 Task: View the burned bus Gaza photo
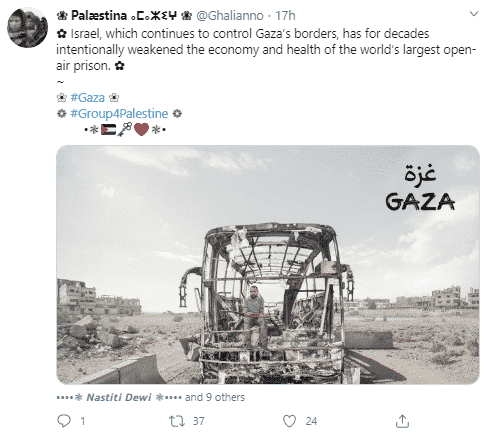(x=268, y=265)
